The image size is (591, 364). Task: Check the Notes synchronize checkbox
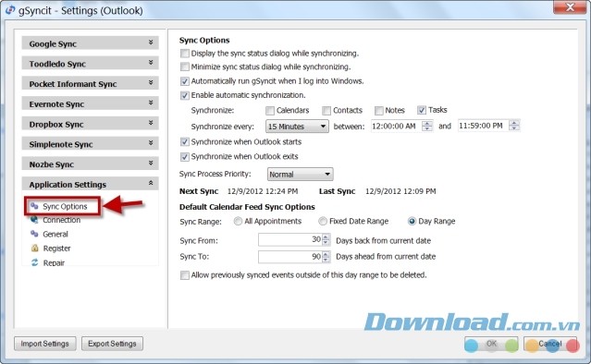click(x=379, y=110)
